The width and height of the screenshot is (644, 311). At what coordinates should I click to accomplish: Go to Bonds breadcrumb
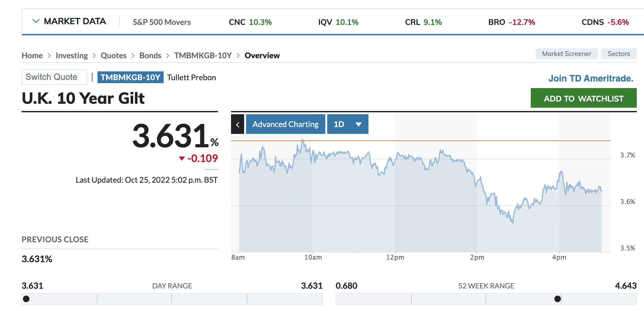coord(150,56)
